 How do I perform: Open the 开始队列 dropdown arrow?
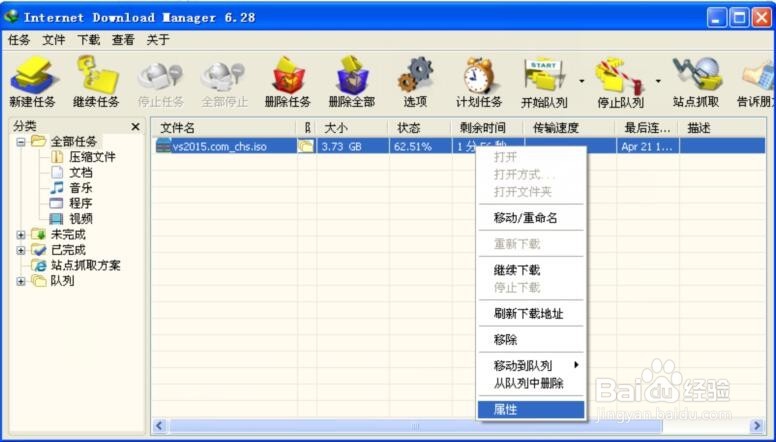(x=582, y=81)
